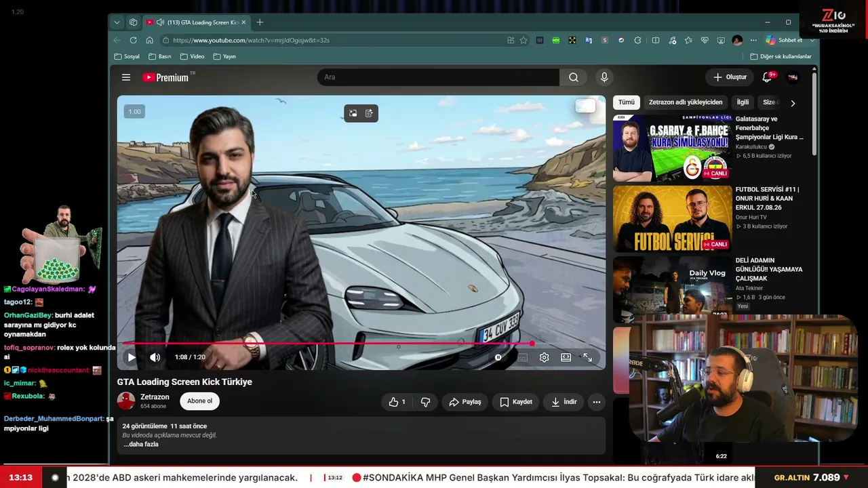The height and width of the screenshot is (488, 868).
Task: Show next filter chips with arrow
Action: click(x=793, y=103)
